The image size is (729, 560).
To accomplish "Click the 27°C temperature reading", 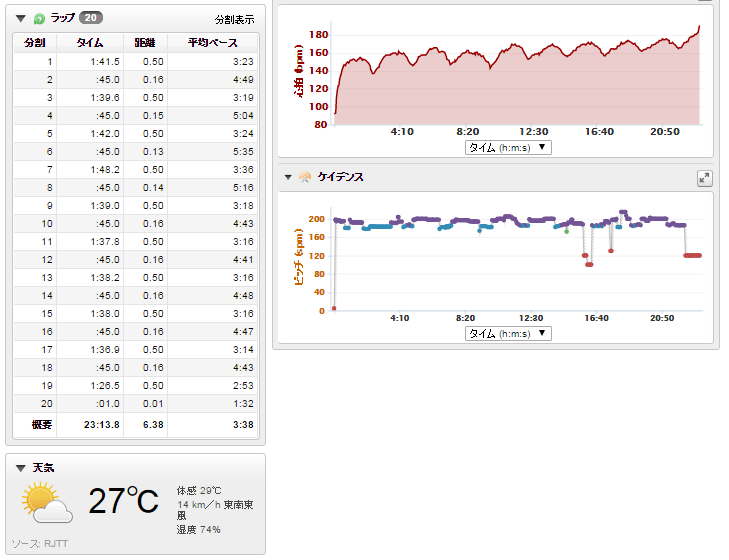I will pyautogui.click(x=123, y=501).
